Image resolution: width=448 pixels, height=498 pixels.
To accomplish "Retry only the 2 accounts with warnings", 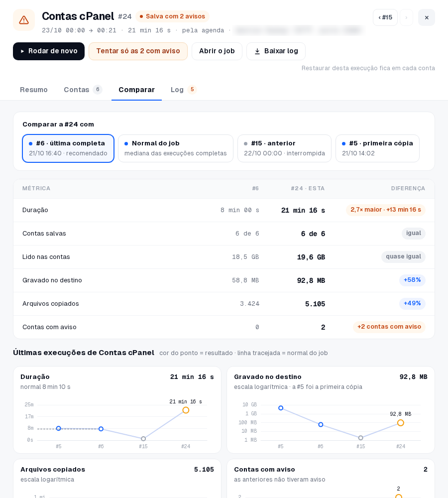I will pyautogui.click(x=138, y=51).
